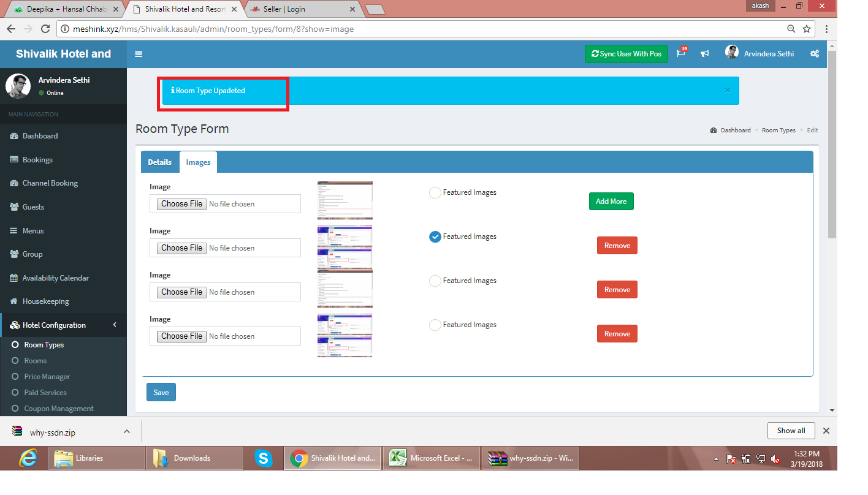Reload the page with refresh icon
868x495 pixels.
(x=45, y=29)
